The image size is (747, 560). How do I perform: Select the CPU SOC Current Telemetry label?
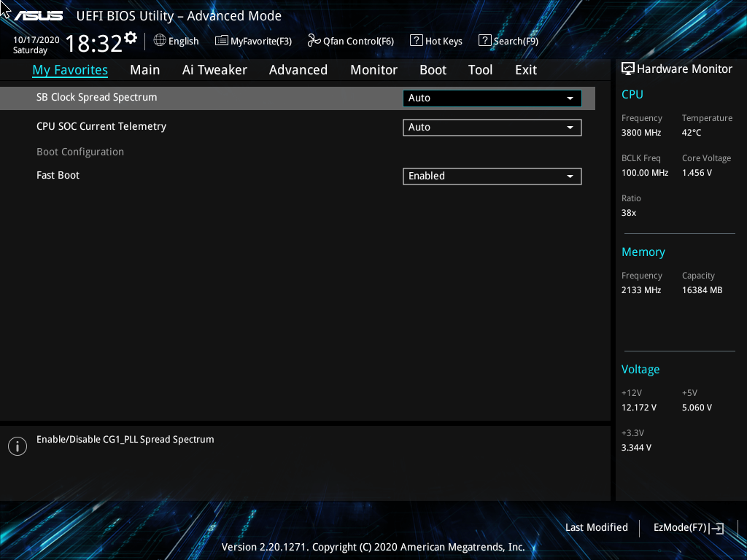click(x=101, y=126)
